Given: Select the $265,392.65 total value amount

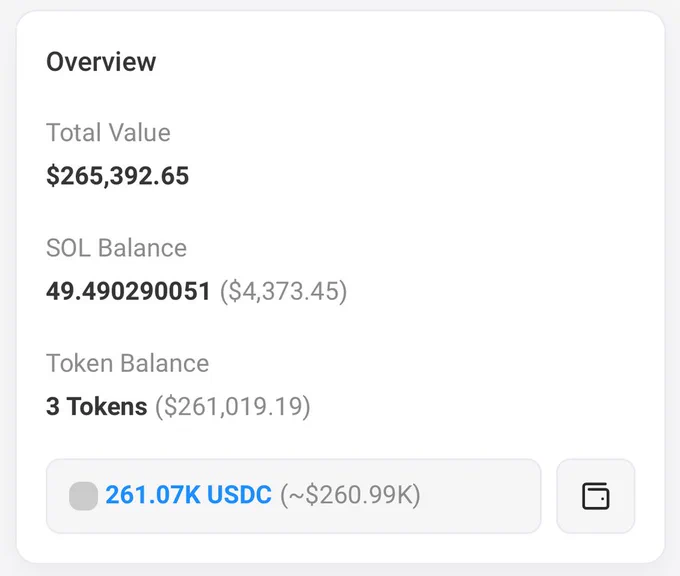Looking at the screenshot, I should (118, 176).
